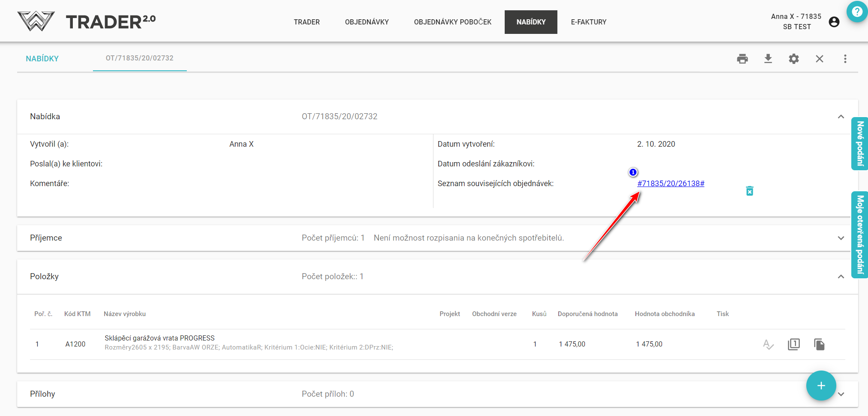Open related order link #71835/20/26138#
Image resolution: width=868 pixels, height=416 pixels.
click(x=670, y=184)
